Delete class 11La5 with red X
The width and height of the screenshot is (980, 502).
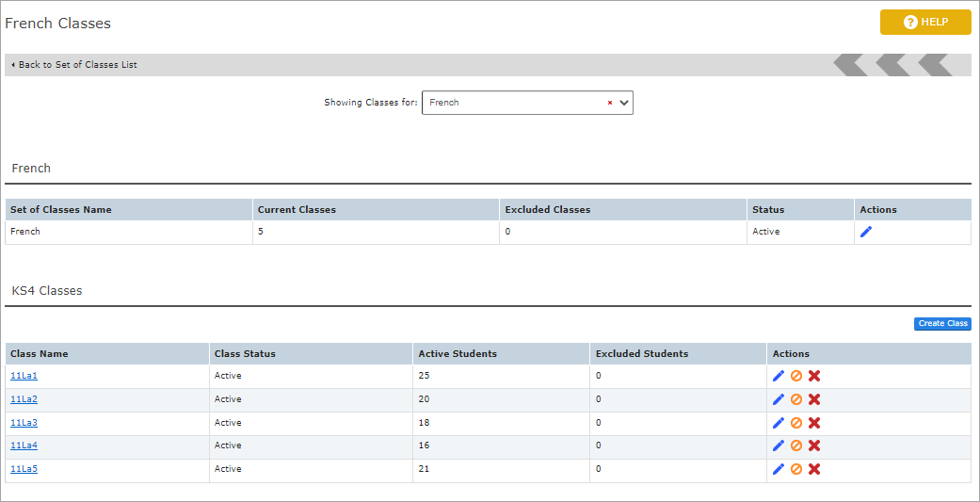[814, 469]
